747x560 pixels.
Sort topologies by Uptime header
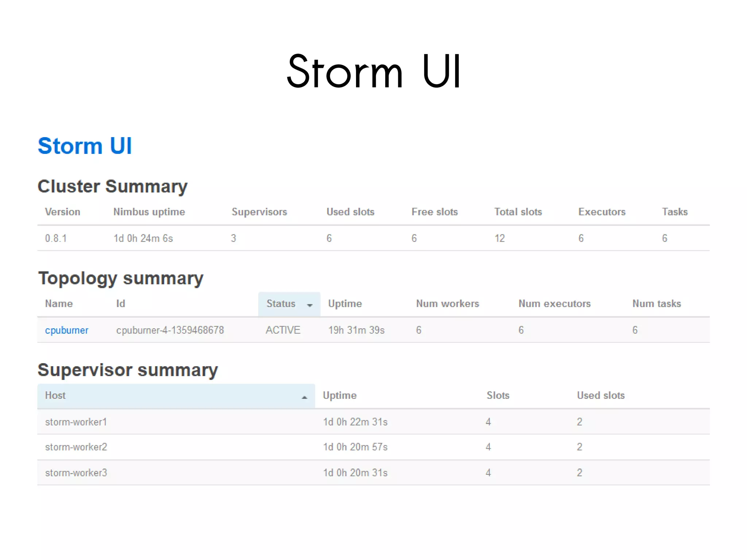pyautogui.click(x=345, y=304)
